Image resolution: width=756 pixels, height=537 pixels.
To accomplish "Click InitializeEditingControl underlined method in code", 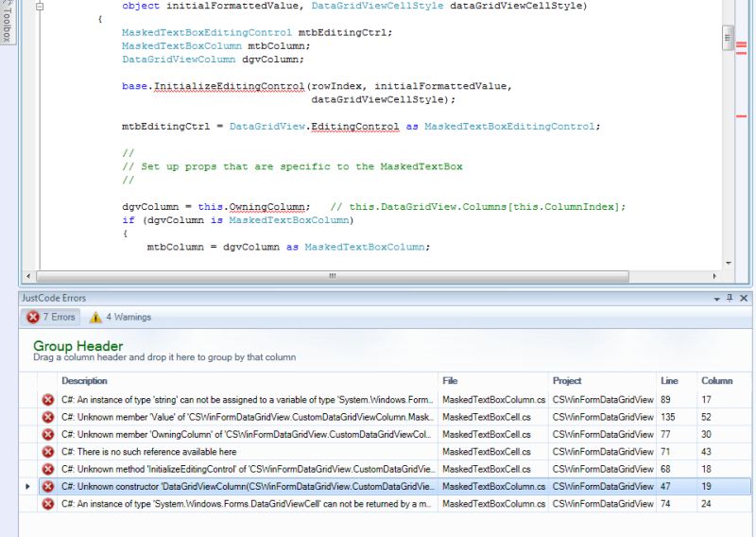I will (x=229, y=86).
